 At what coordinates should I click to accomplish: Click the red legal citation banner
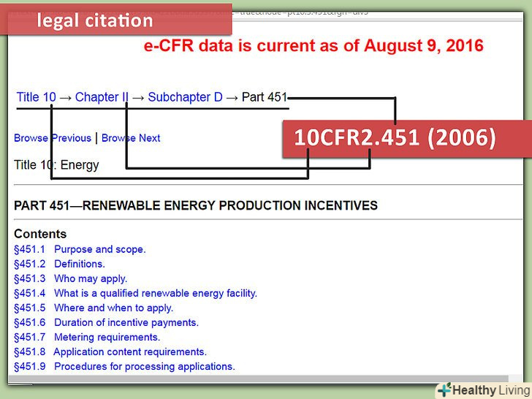pos(117,20)
